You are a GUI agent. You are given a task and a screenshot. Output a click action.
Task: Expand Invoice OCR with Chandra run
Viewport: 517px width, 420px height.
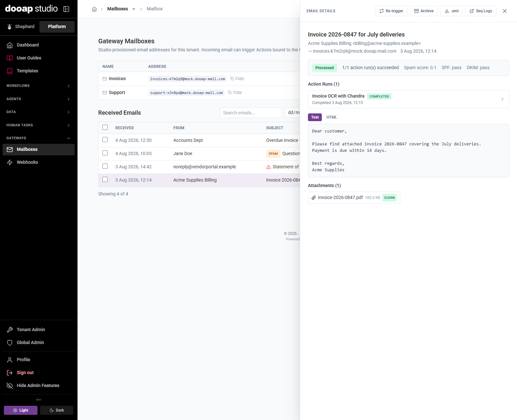click(408, 99)
